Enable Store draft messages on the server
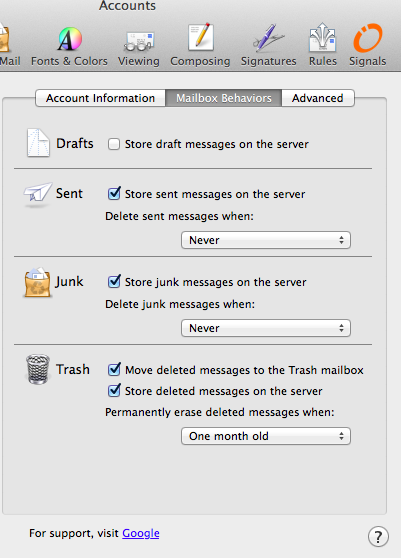Viewport: 401px width, 558px height. click(x=114, y=144)
